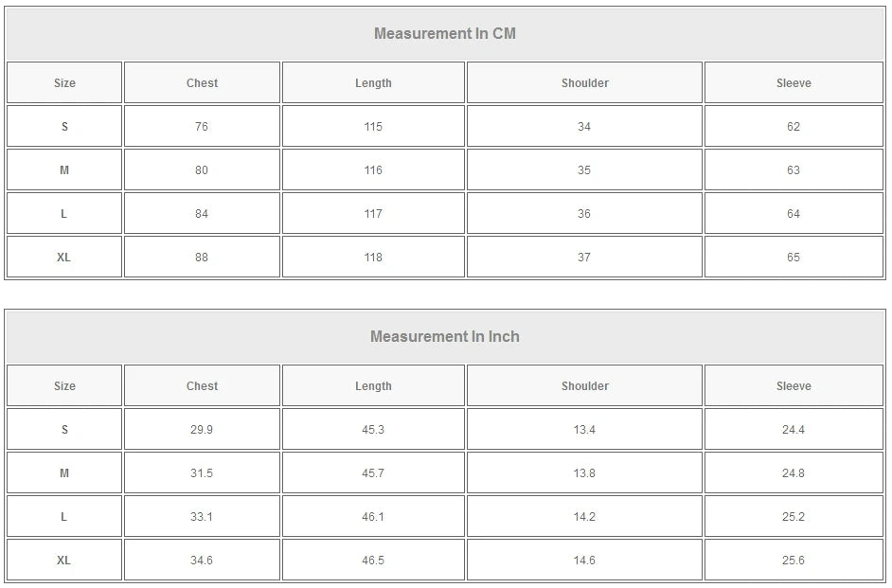Click the sleeve value 25.6 cell

pyautogui.click(x=794, y=561)
